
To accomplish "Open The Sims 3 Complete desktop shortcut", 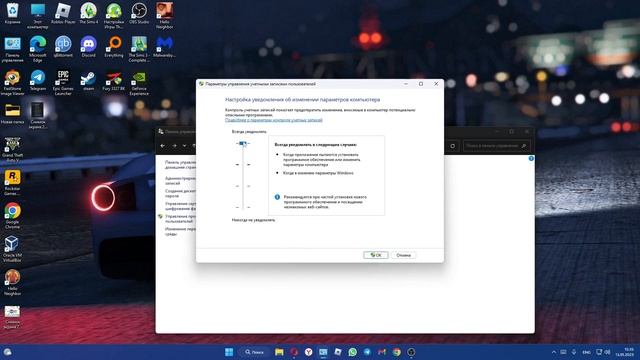I will (139, 49).
